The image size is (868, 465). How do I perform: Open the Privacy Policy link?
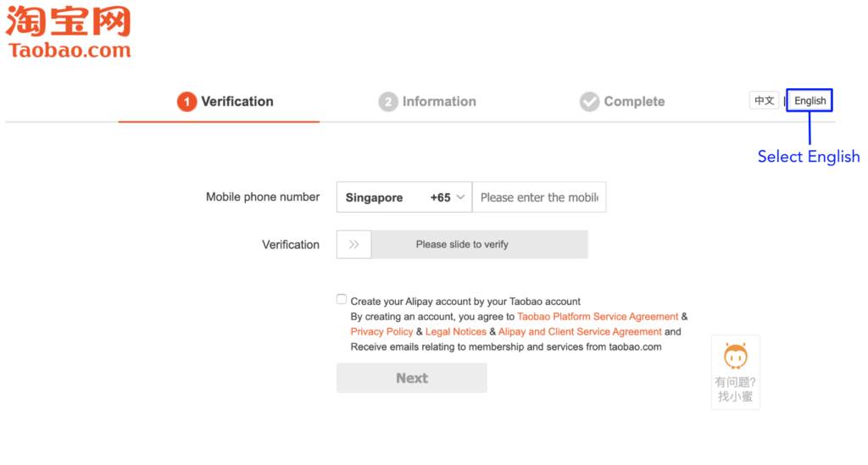tap(381, 332)
